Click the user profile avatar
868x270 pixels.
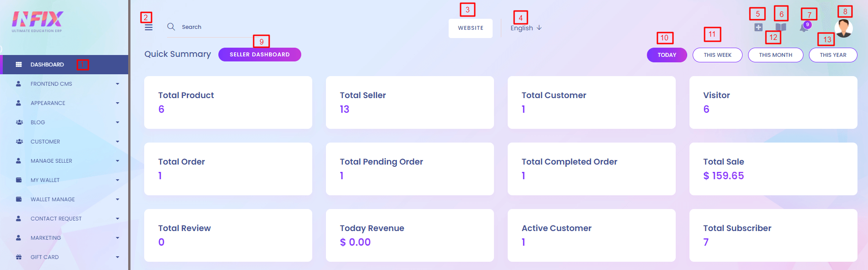pyautogui.click(x=843, y=28)
